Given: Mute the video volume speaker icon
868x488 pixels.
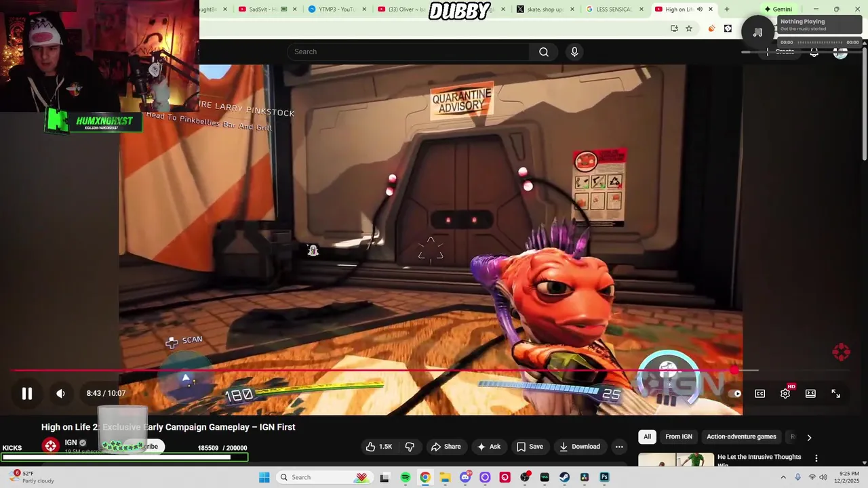Looking at the screenshot, I should (x=60, y=394).
